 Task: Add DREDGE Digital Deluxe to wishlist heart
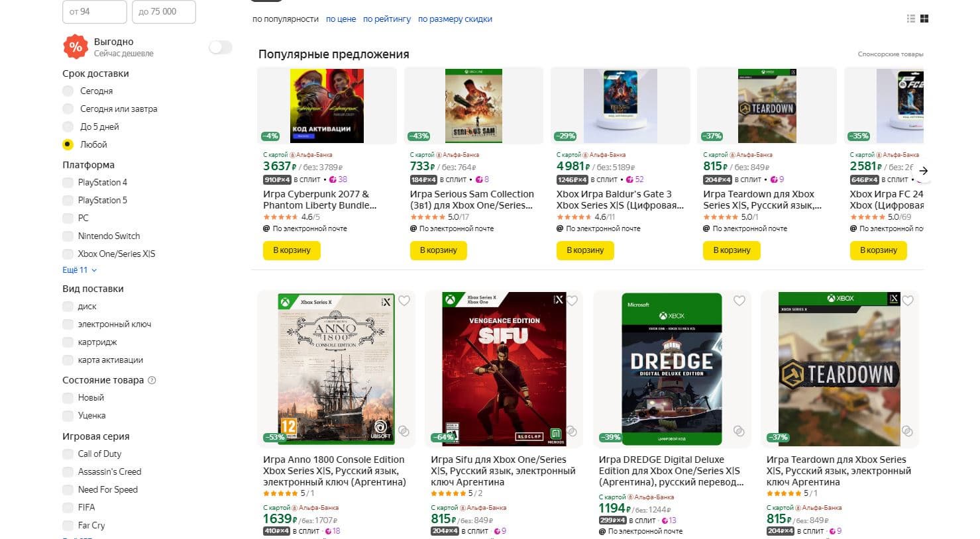point(739,301)
